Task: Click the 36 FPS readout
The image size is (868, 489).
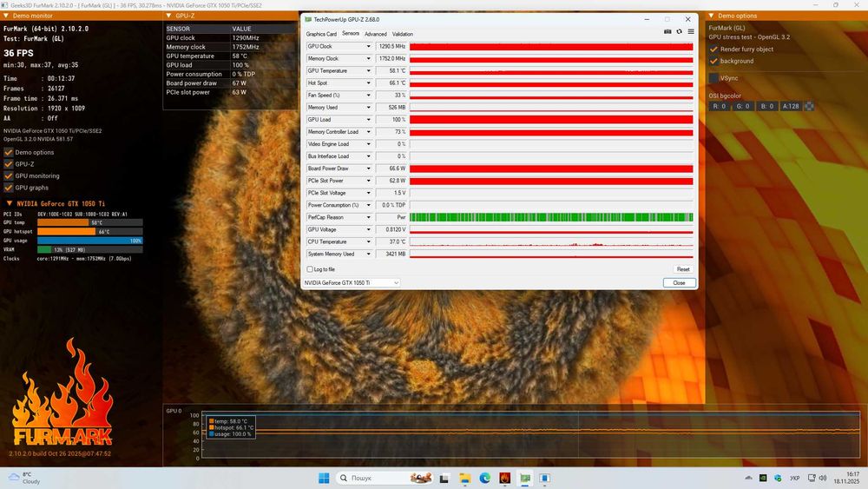Action: pos(18,53)
